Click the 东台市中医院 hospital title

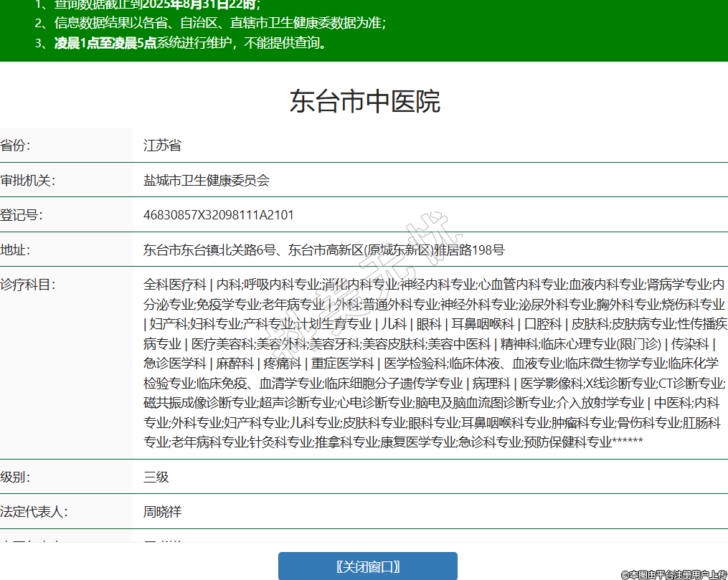point(364,102)
